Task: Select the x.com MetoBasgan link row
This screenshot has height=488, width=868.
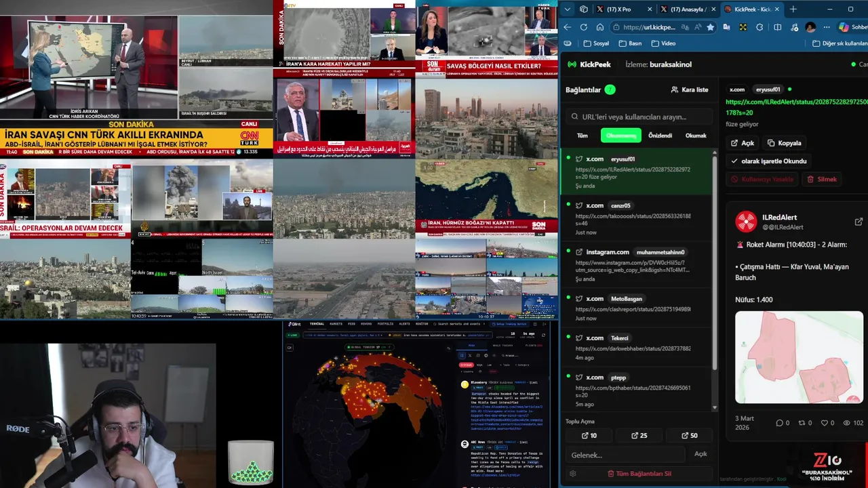Action: [637, 308]
